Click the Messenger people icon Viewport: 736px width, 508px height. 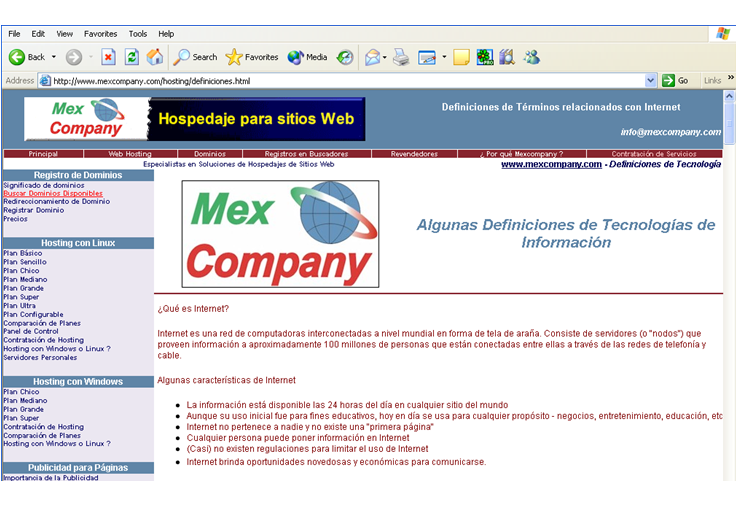(532, 57)
